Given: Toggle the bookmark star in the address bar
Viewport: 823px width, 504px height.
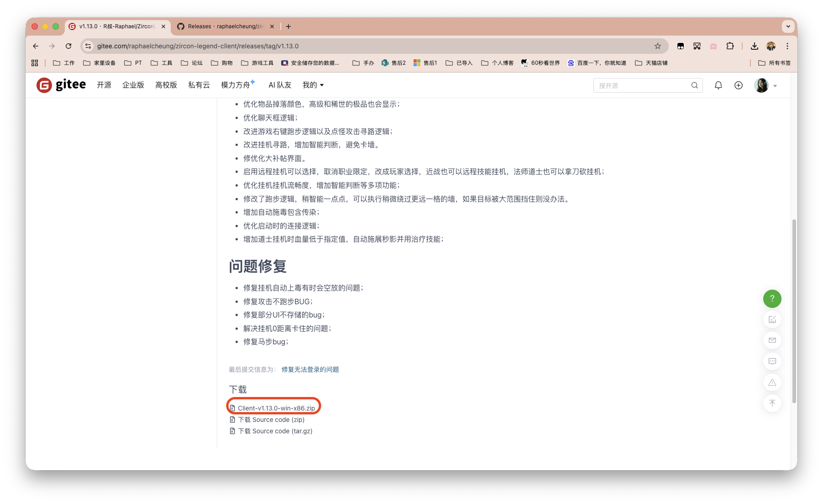Looking at the screenshot, I should [657, 46].
